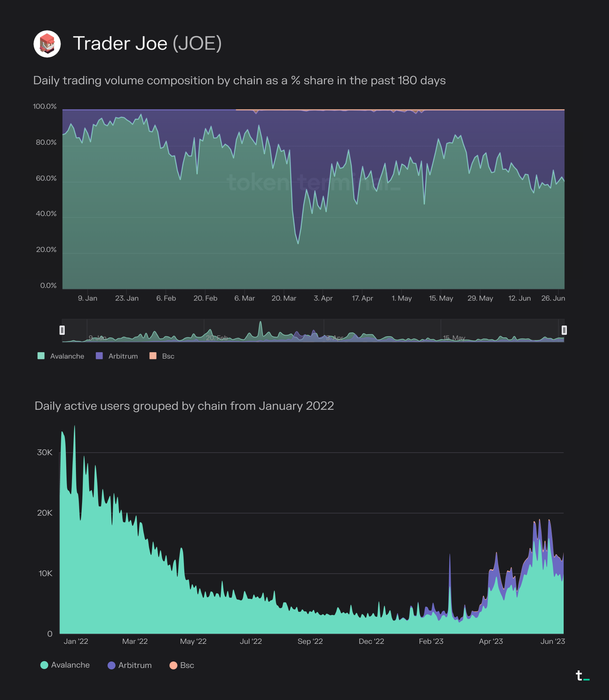The width and height of the screenshot is (609, 700).
Task: Click the 29. May x-axis label
Action: click(x=480, y=298)
